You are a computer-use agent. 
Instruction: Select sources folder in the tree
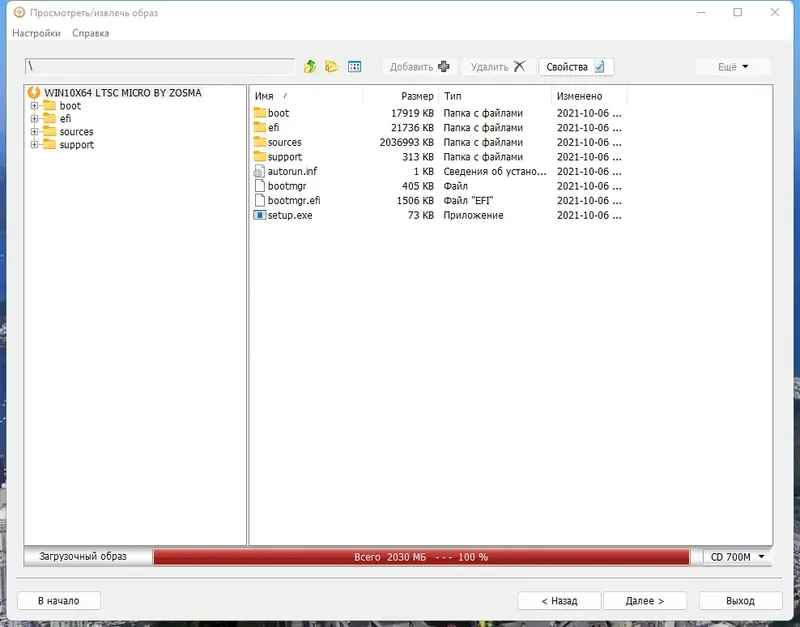point(76,132)
